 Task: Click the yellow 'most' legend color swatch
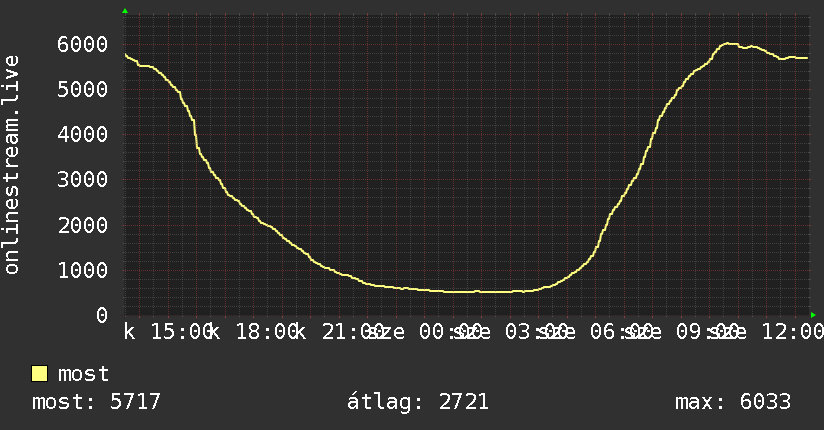pyautogui.click(x=39, y=374)
